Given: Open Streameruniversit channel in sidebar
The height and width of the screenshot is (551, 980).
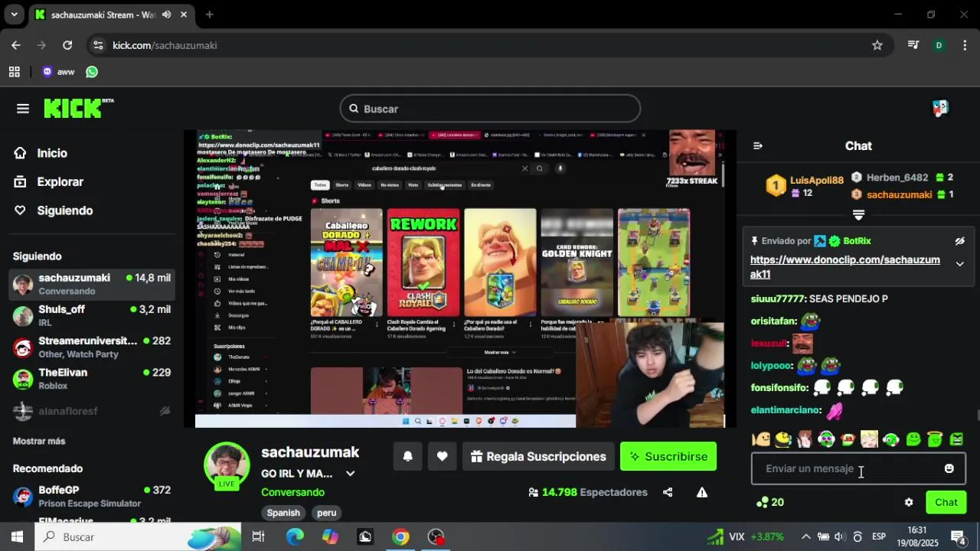Looking at the screenshot, I should coord(92,347).
